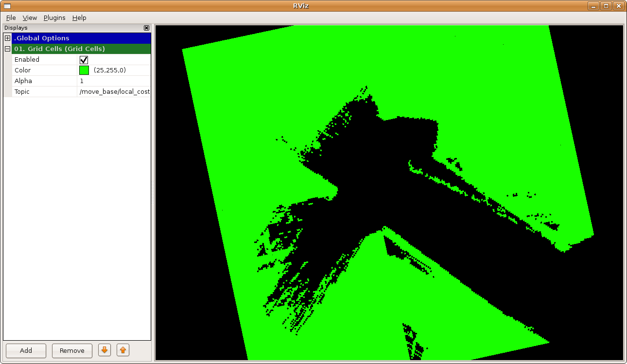The width and height of the screenshot is (627, 364).
Task: Select the Alpha value field
Action: 114,81
